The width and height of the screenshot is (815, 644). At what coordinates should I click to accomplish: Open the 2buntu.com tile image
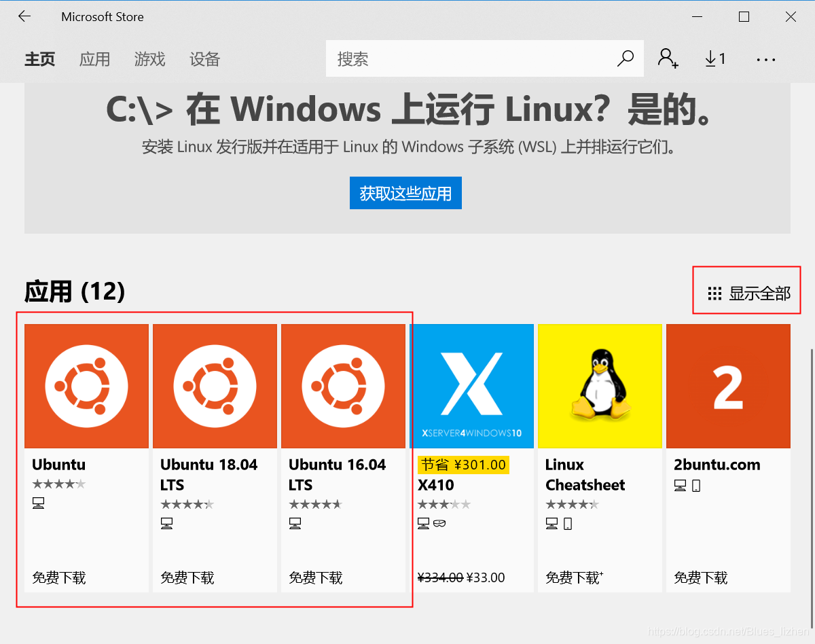(x=728, y=386)
